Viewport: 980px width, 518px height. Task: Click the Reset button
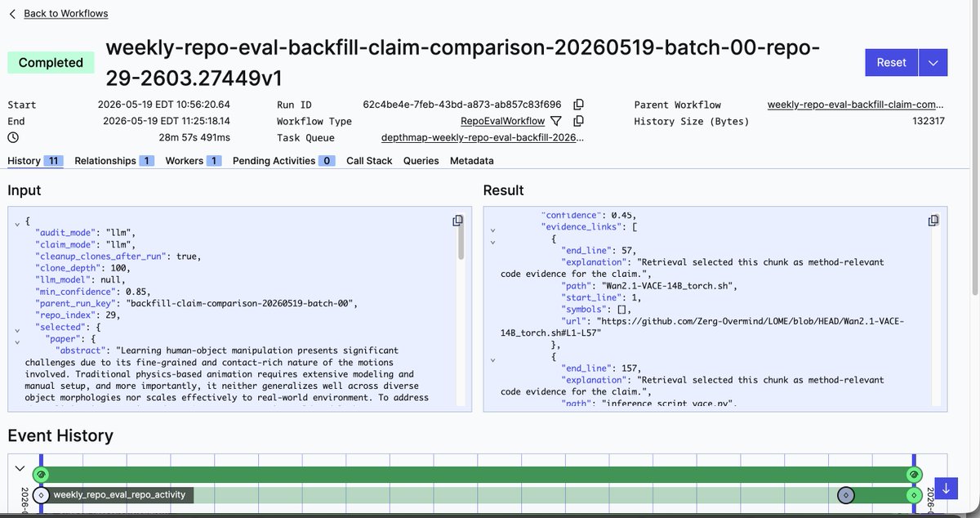(x=891, y=62)
